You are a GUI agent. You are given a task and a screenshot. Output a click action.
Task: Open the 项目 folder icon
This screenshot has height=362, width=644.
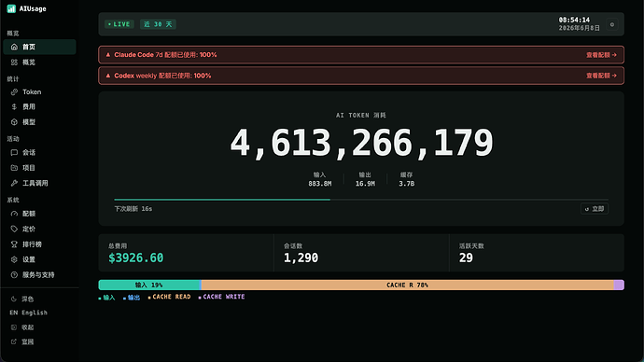click(14, 167)
